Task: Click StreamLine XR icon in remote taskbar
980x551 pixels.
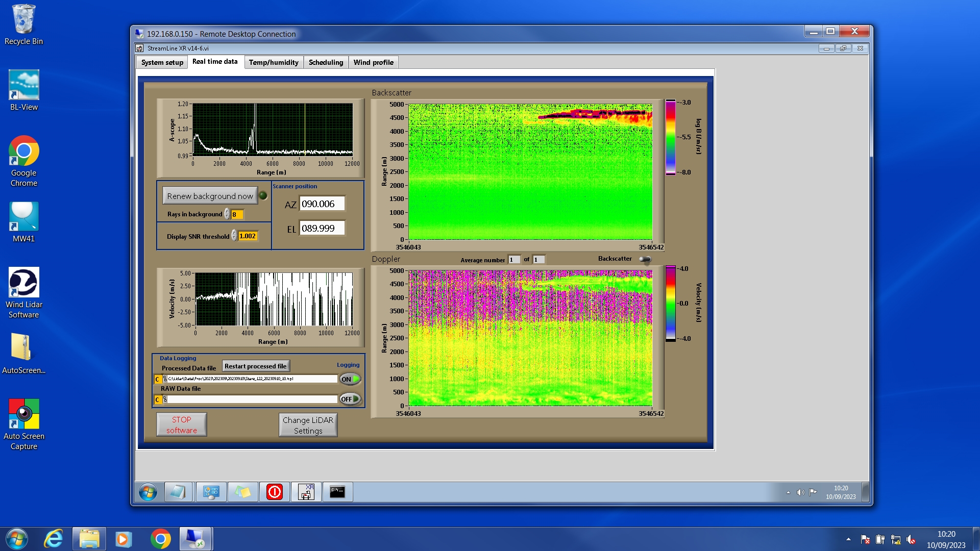Action: pyautogui.click(x=306, y=492)
